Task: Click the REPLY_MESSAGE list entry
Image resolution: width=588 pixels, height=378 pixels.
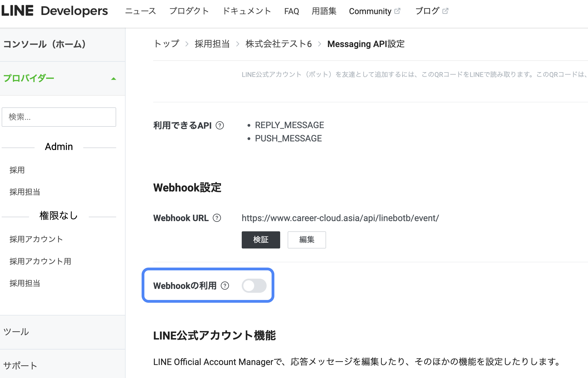Action: click(x=289, y=125)
